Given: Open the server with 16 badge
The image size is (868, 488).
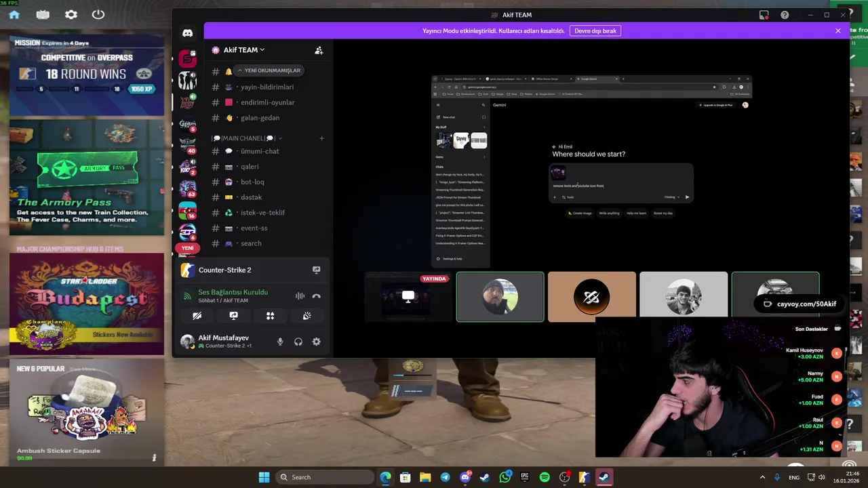Looking at the screenshot, I should coord(187,209).
